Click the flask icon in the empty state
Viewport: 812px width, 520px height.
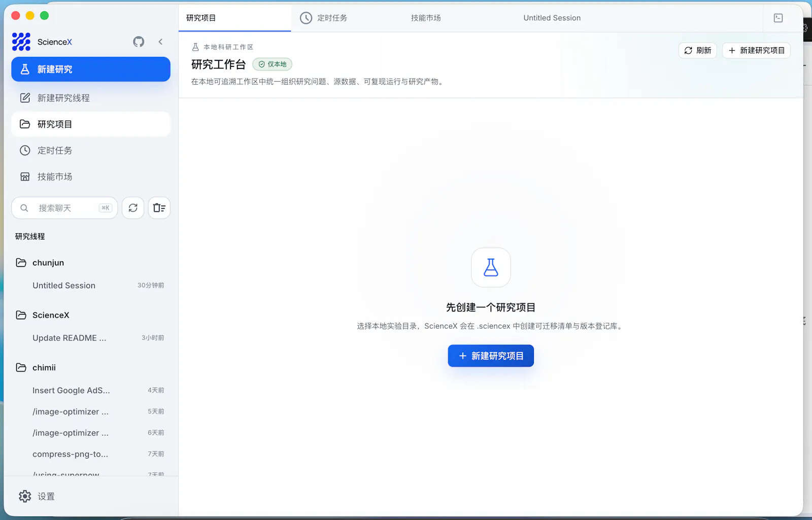491,267
